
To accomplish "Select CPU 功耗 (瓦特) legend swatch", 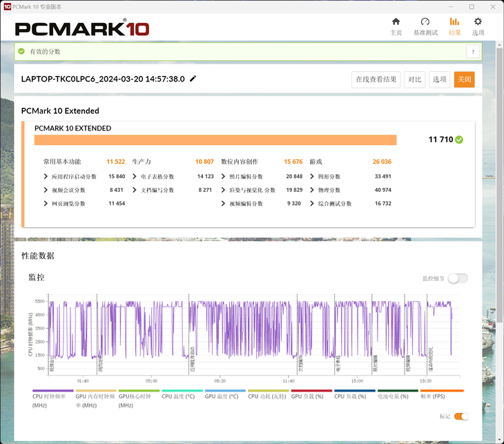I will [269, 391].
